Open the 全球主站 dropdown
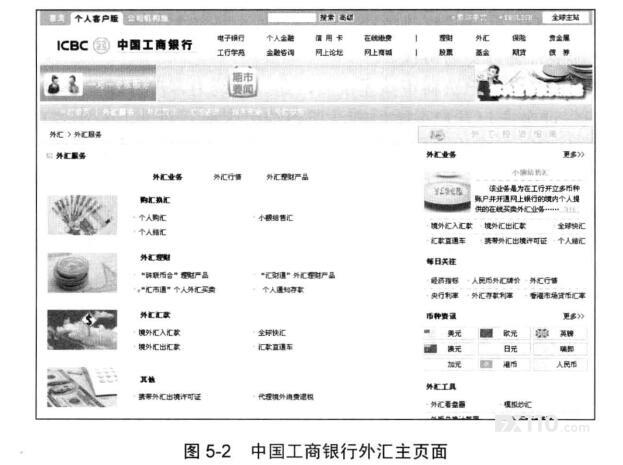Image resolution: width=623 pixels, height=465 pixels. point(565,17)
